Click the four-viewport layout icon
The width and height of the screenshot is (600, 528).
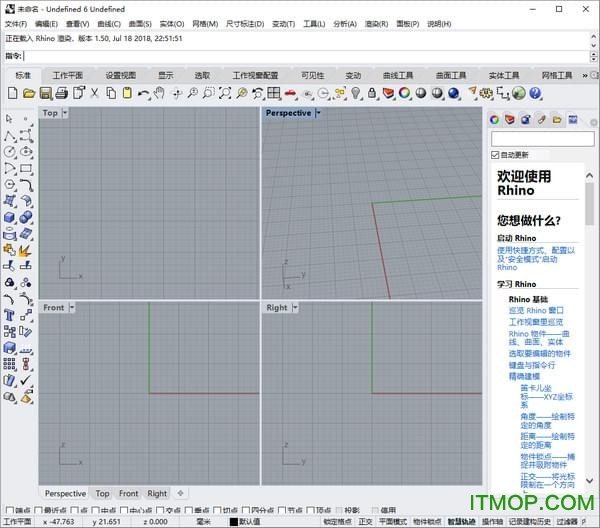(x=274, y=93)
